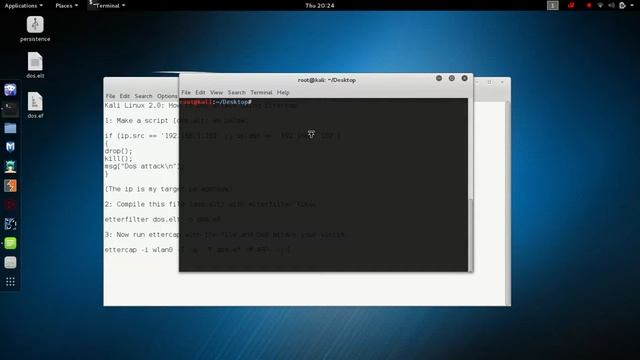The width and height of the screenshot is (640, 360).
Task: Open the text editor window's Edit menu
Action: click(x=124, y=96)
